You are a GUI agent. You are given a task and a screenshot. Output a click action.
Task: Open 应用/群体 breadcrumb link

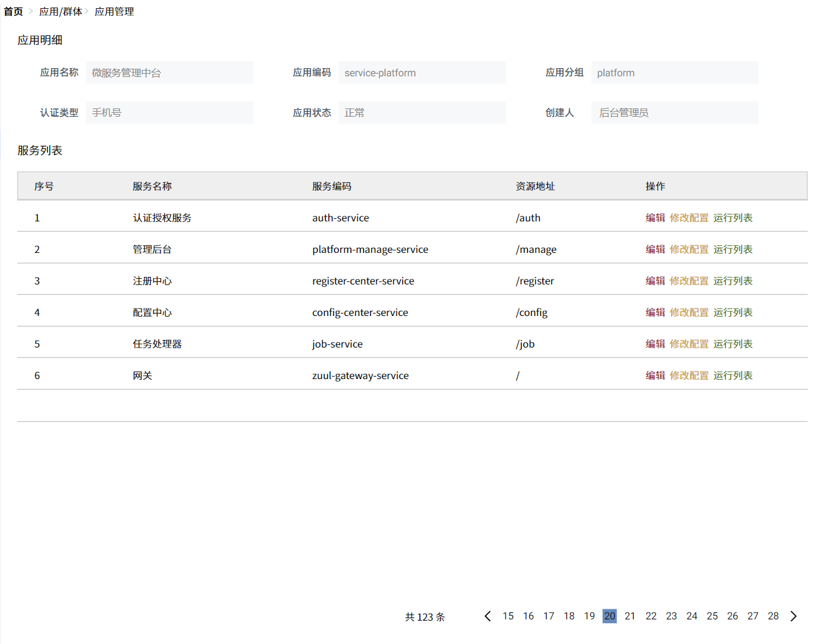(x=61, y=11)
